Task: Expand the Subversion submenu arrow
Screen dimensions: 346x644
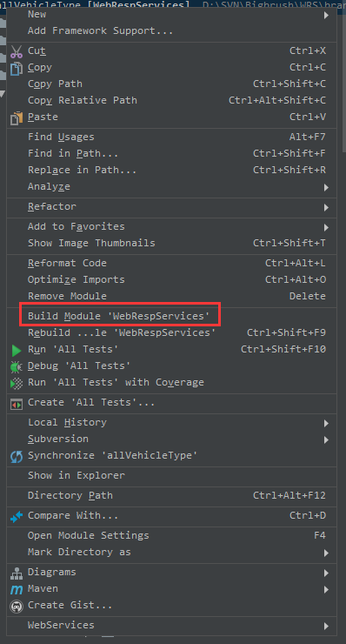Action: point(326,439)
